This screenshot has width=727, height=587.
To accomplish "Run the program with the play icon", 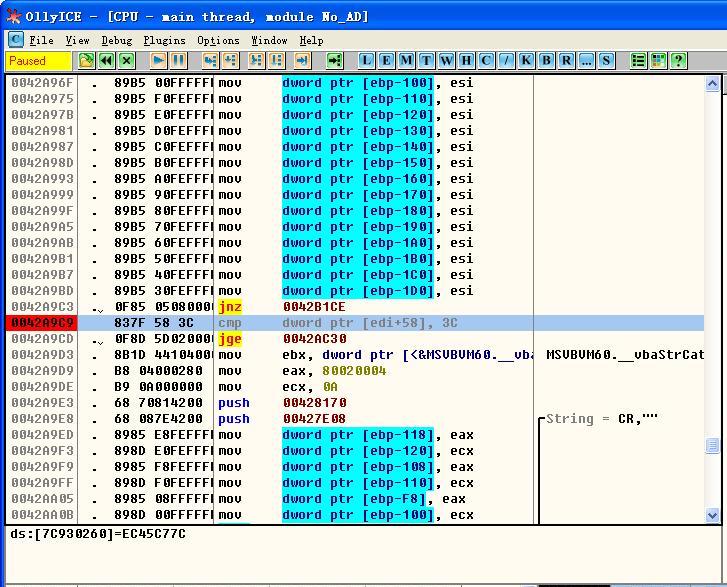I will (x=158, y=61).
